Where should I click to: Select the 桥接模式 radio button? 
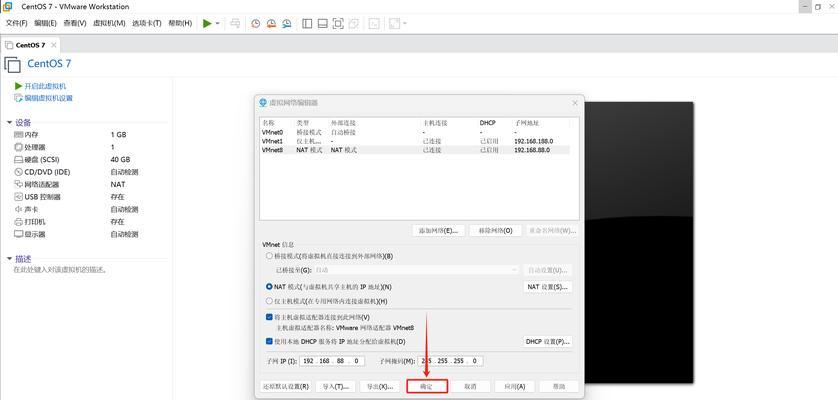[x=269, y=256]
